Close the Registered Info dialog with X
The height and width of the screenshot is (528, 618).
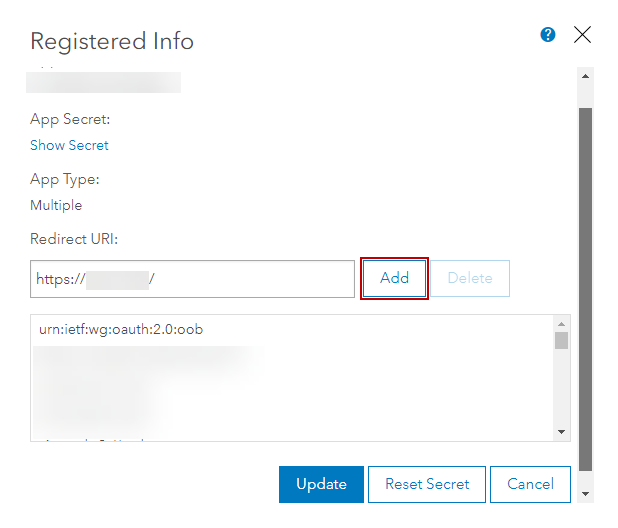pyautogui.click(x=582, y=35)
